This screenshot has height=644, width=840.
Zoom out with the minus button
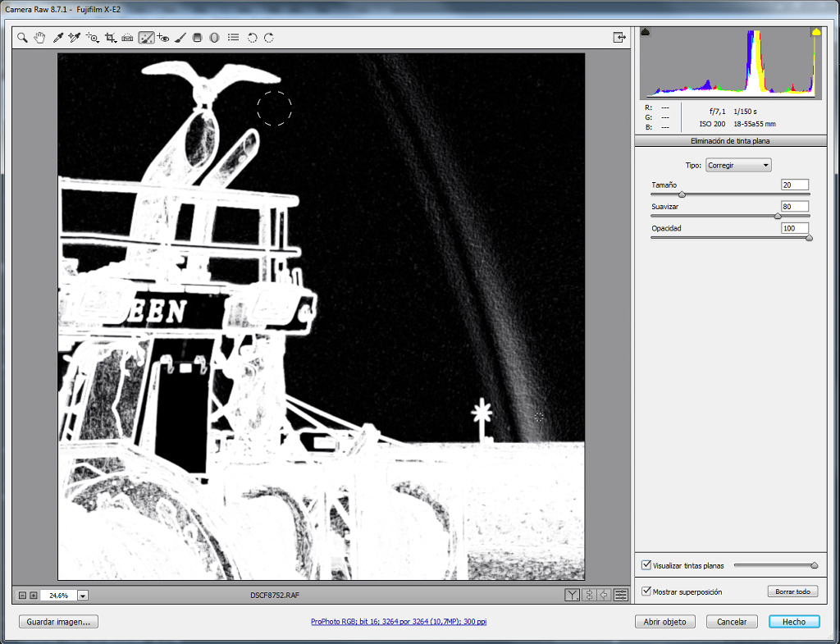click(x=22, y=596)
